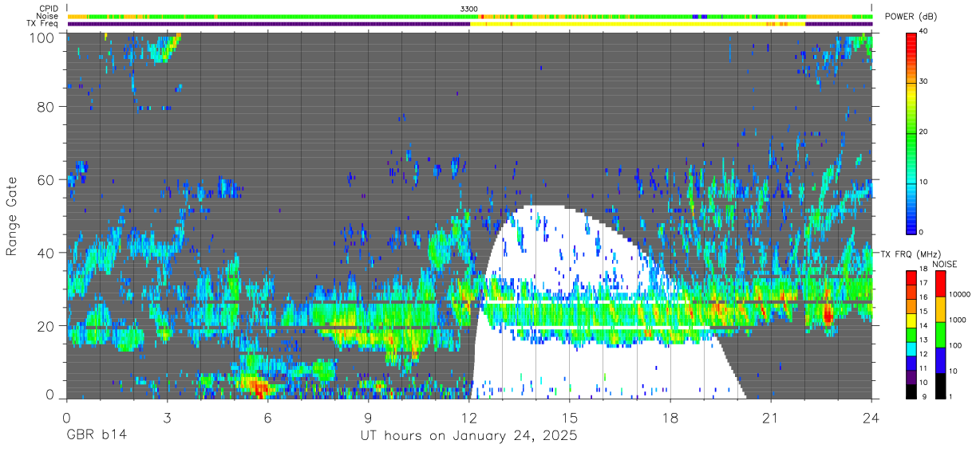Click the 12 hour label on UT axis

468,418
